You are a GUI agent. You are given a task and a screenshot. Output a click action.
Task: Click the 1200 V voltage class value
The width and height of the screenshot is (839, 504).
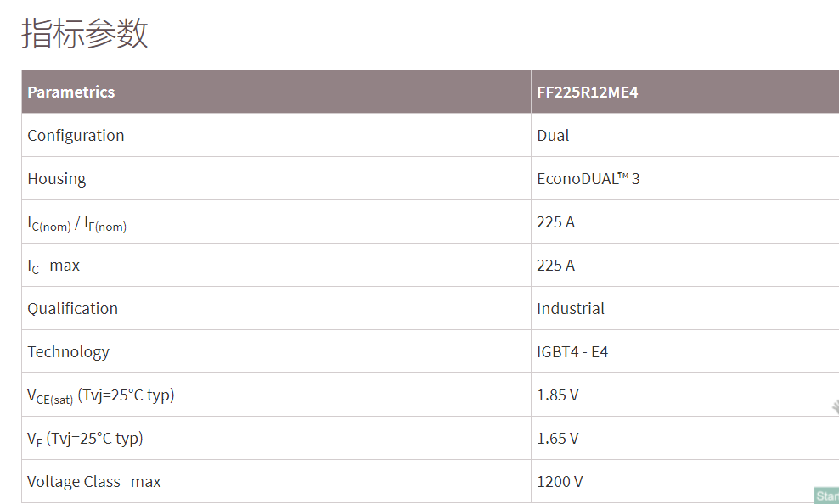point(560,482)
